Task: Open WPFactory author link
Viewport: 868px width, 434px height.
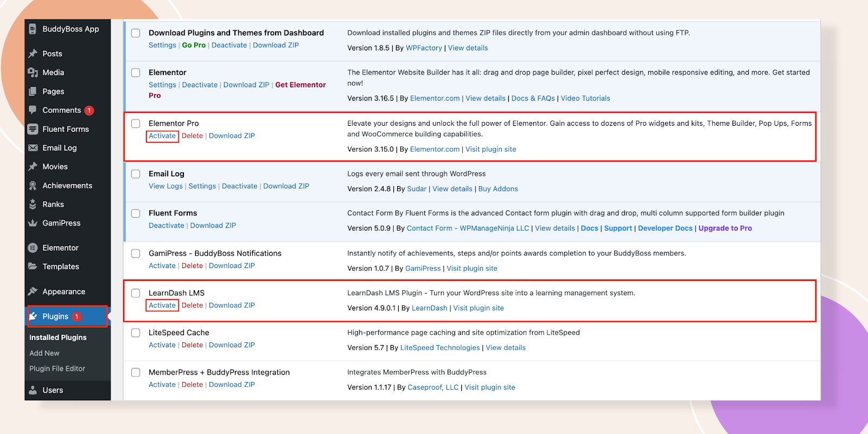Action: (424, 48)
